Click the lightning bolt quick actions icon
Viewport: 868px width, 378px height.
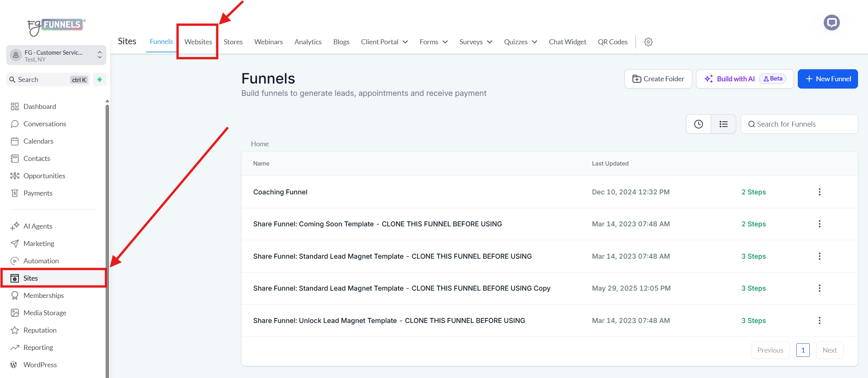pyautogui.click(x=99, y=80)
